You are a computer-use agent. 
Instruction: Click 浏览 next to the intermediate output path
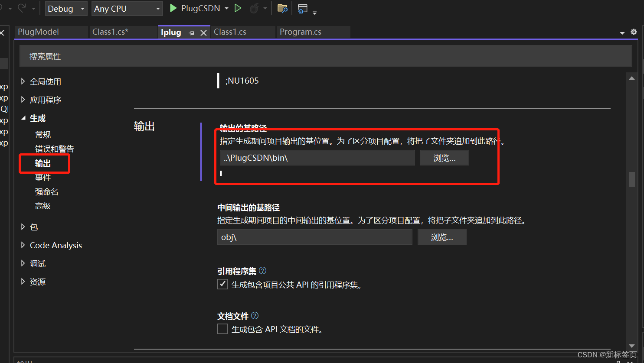[441, 237]
